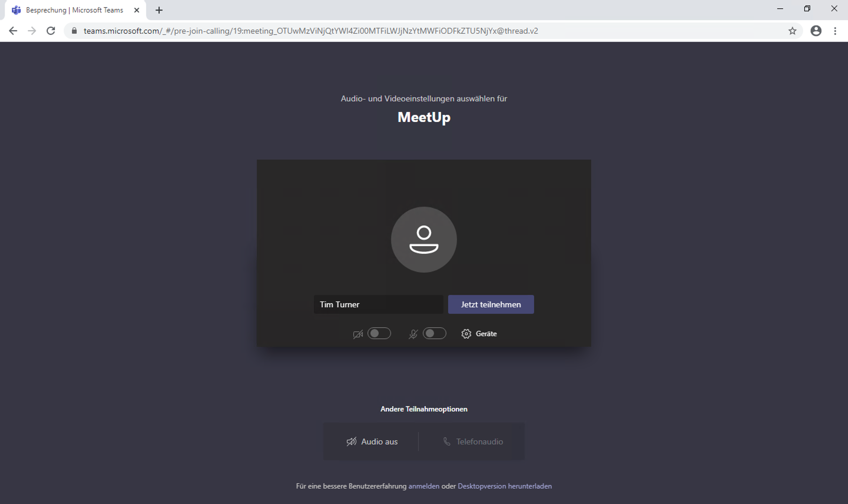Click the Andere Teilnahmeoptionen heading

(x=424, y=409)
